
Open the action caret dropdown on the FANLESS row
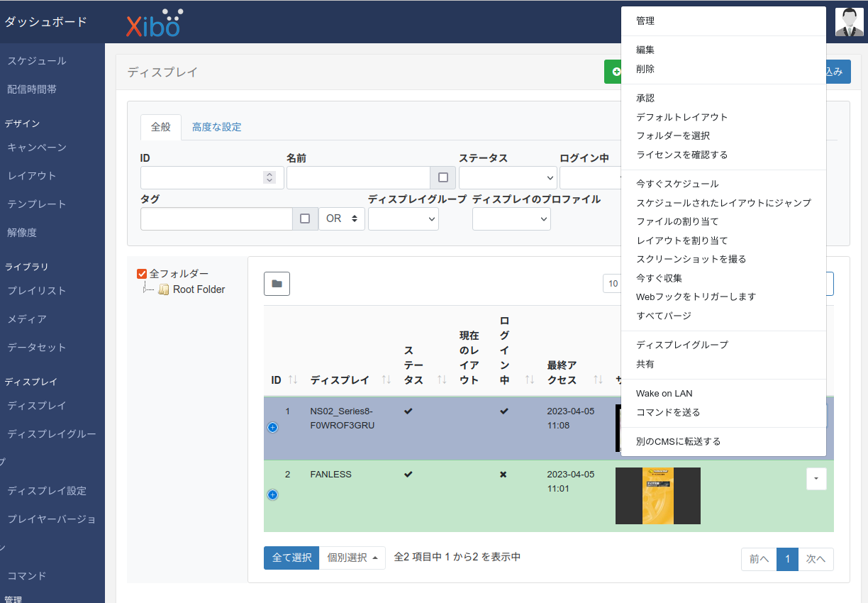816,479
